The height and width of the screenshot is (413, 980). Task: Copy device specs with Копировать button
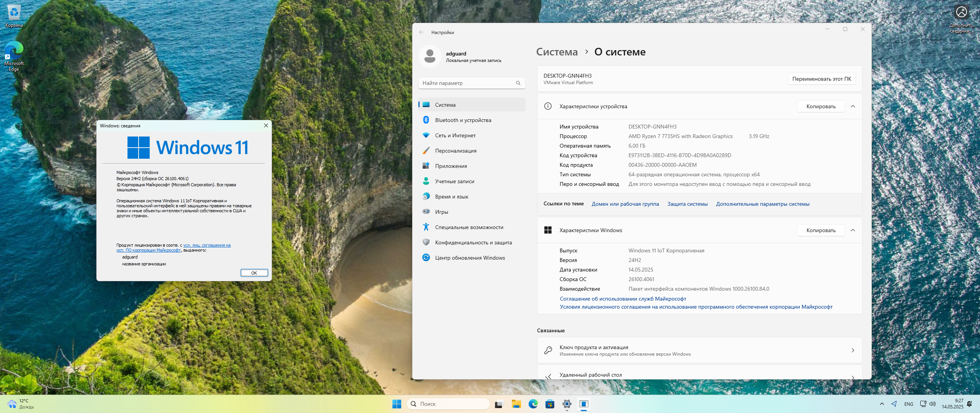(x=821, y=106)
